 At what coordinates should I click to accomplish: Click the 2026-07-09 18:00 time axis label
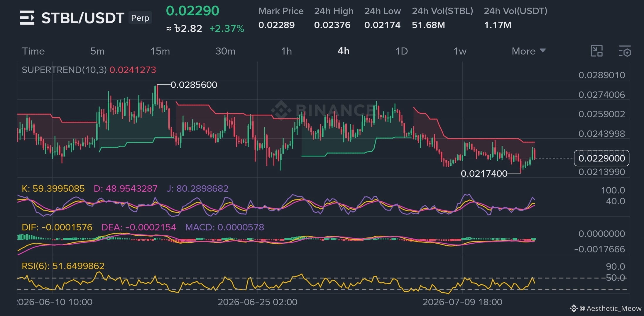click(462, 302)
